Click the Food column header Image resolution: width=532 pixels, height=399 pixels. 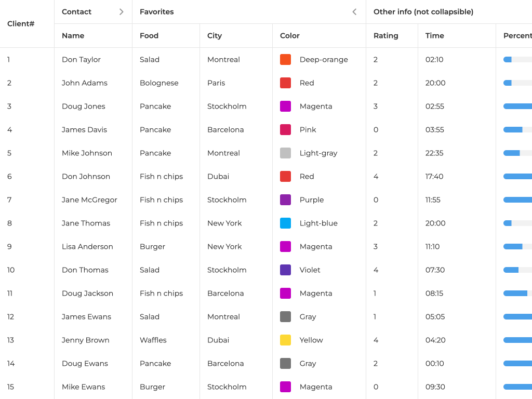click(x=149, y=36)
